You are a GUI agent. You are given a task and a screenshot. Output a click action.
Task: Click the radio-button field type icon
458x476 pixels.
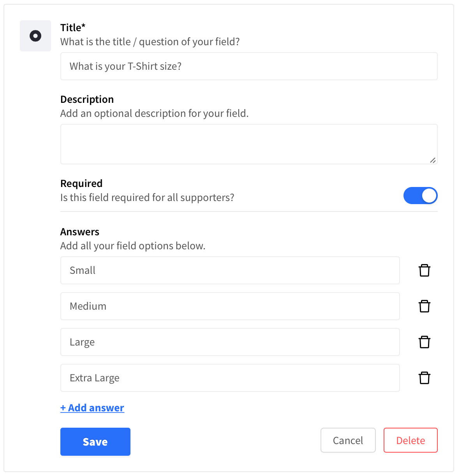pyautogui.click(x=35, y=36)
